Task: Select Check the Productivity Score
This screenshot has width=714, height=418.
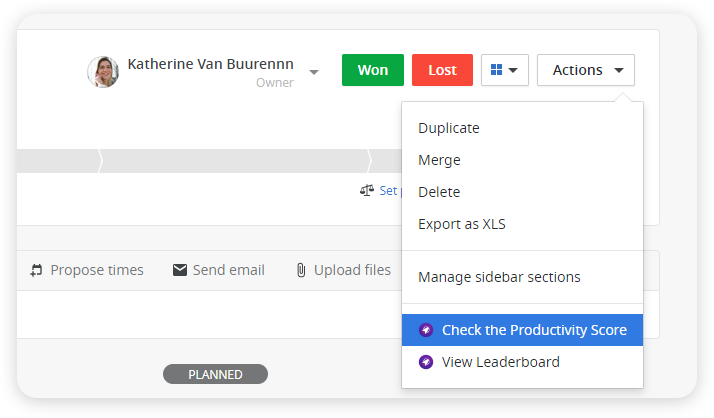Action: click(x=522, y=330)
